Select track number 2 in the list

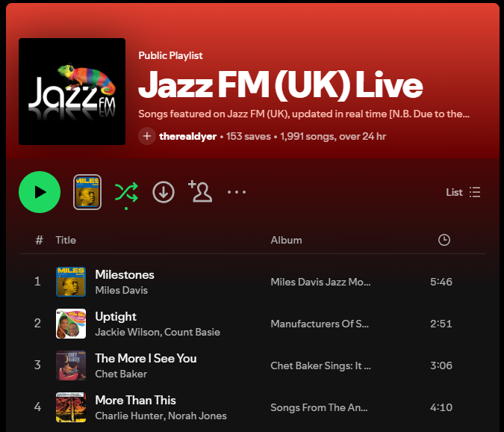37,324
